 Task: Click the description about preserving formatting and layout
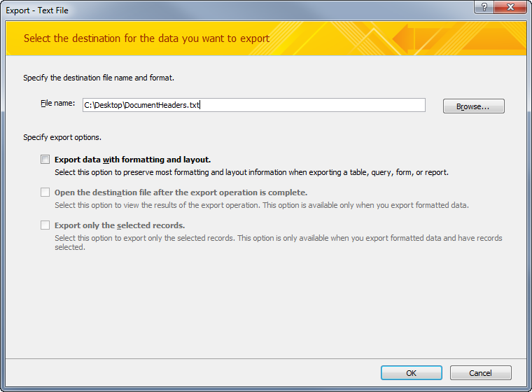point(251,172)
